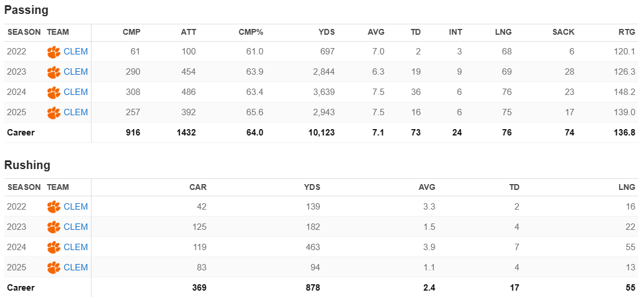644x297 pixels.
Task: Click the CAR column header in Rushing table
Action: [x=197, y=187]
